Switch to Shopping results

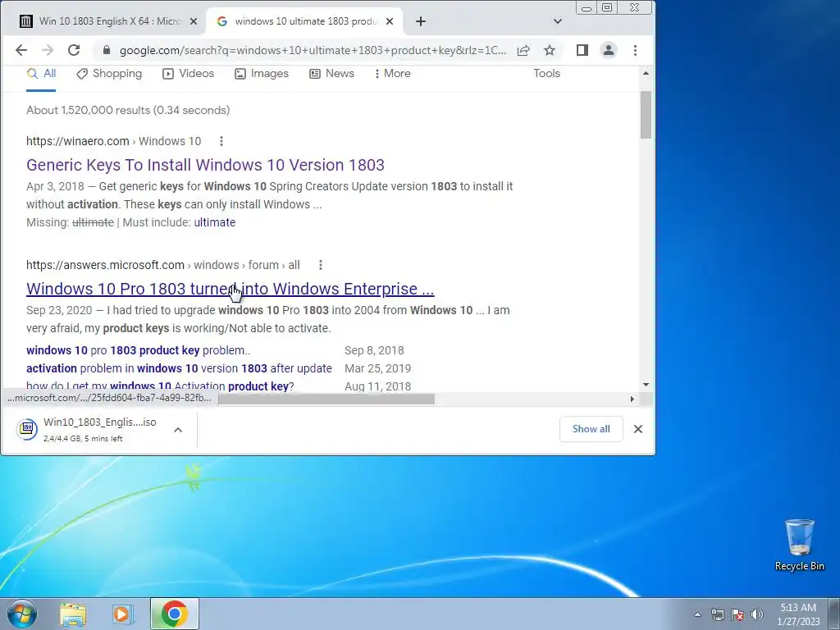click(109, 74)
